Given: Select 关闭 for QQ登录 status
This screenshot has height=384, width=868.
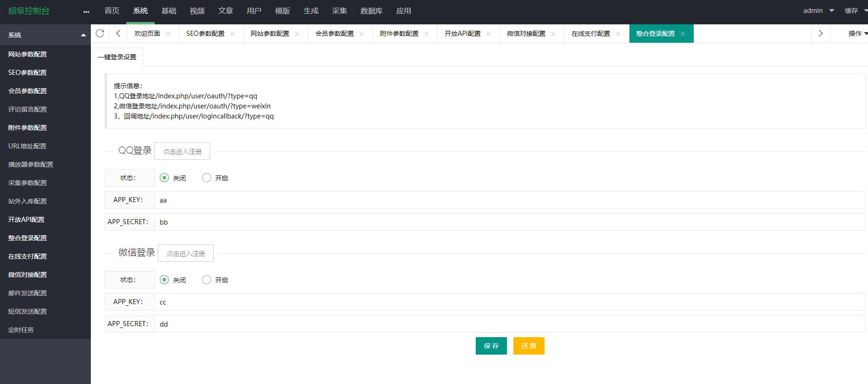Looking at the screenshot, I should point(164,178).
